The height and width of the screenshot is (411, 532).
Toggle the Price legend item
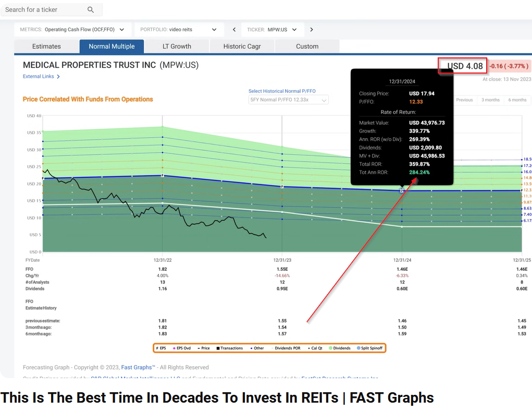pos(204,348)
